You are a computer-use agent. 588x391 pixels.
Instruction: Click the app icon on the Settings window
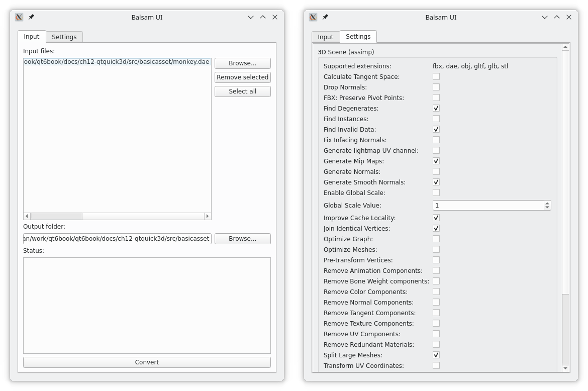[314, 17]
